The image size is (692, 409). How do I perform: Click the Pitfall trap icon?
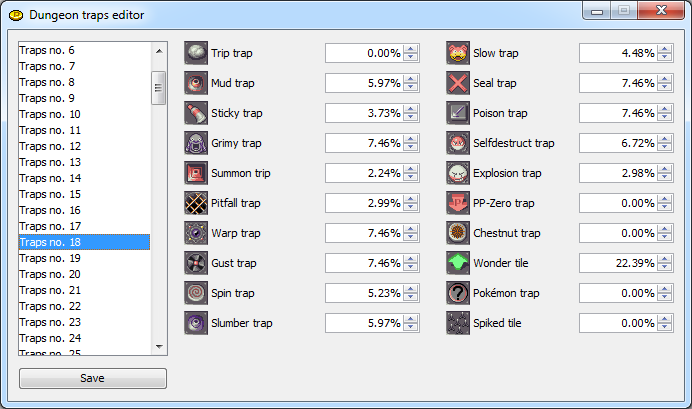pyautogui.click(x=196, y=203)
